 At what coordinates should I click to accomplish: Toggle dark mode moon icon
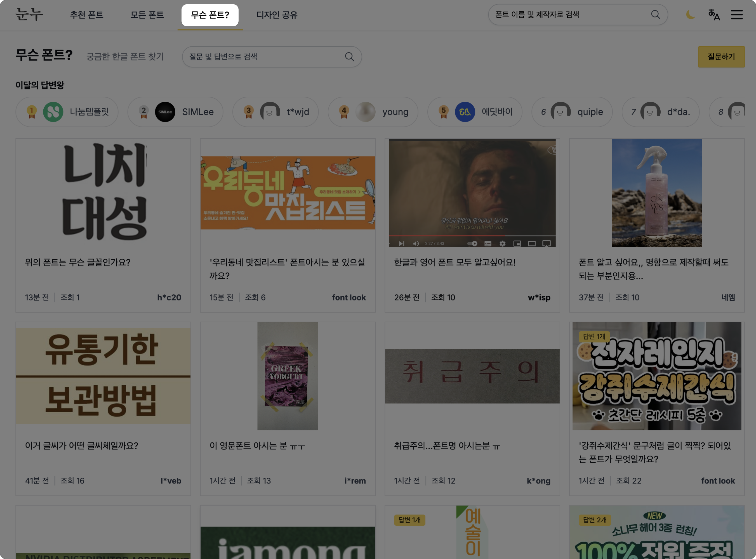(x=691, y=15)
